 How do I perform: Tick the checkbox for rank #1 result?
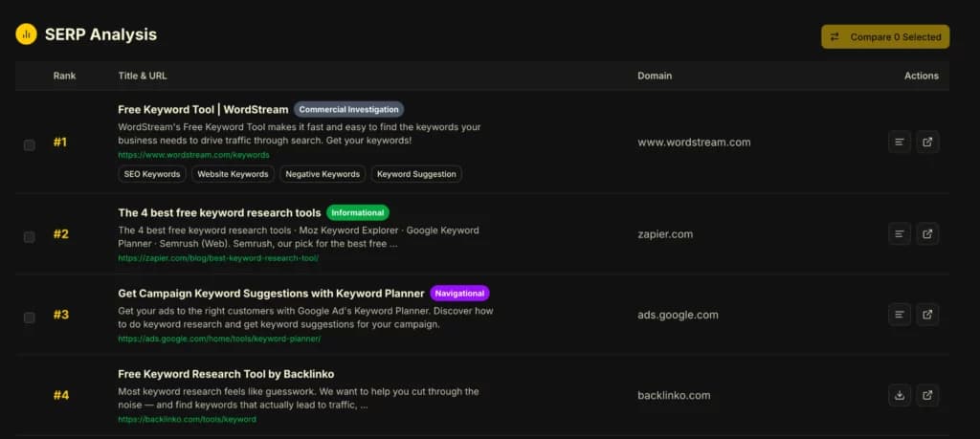point(30,145)
